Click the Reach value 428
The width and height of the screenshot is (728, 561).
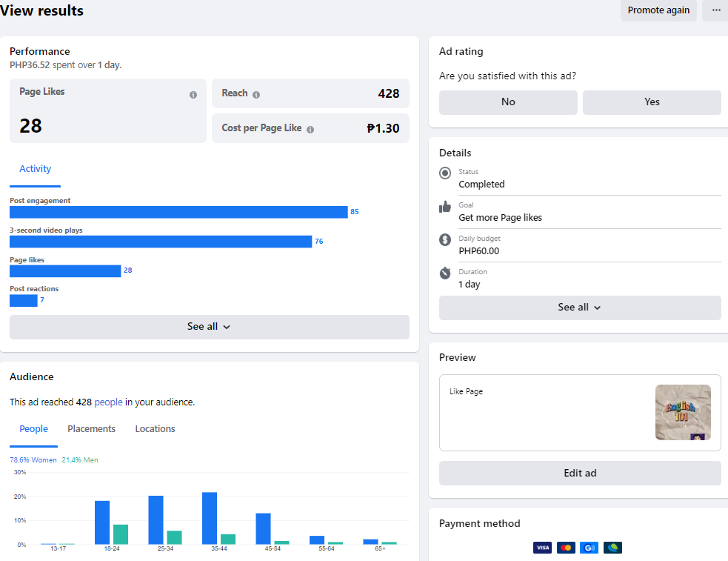click(x=389, y=94)
